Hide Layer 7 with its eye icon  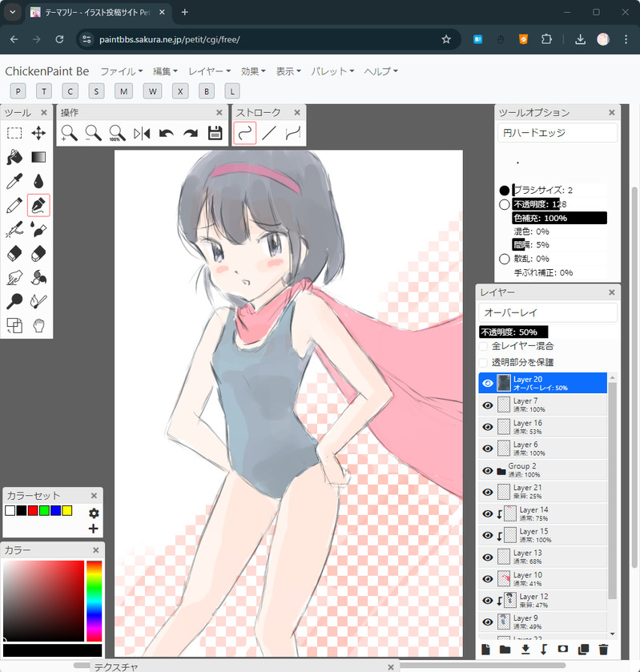(487, 405)
